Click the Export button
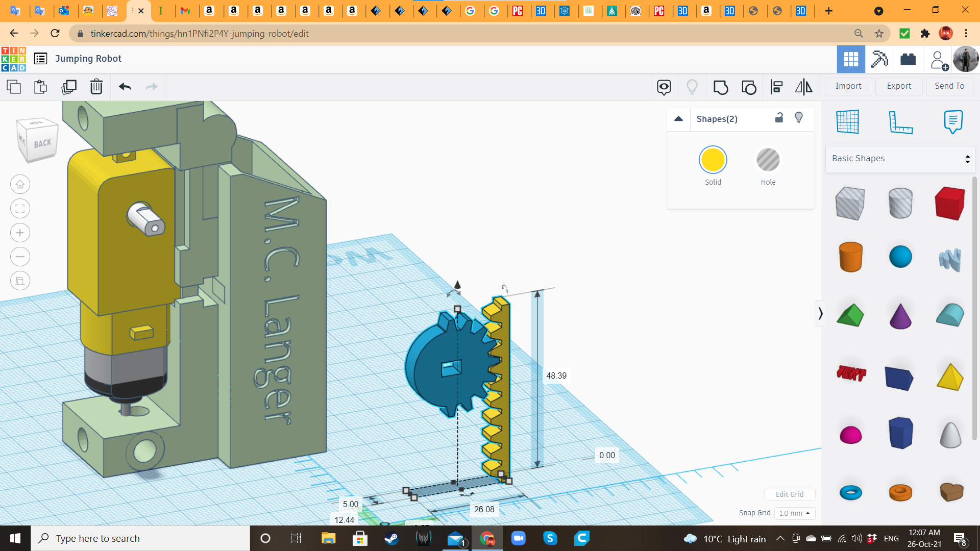Viewport: 980px width, 551px height. 899,86
